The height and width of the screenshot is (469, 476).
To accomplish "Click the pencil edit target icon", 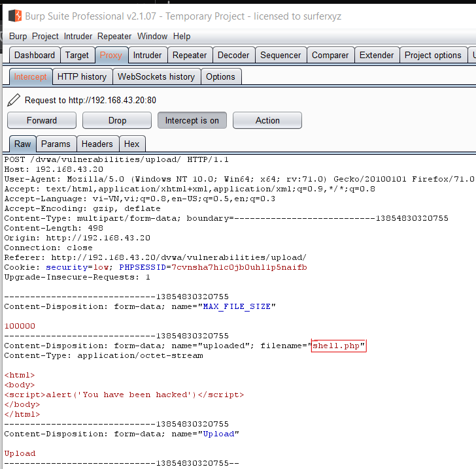I will pos(13,100).
